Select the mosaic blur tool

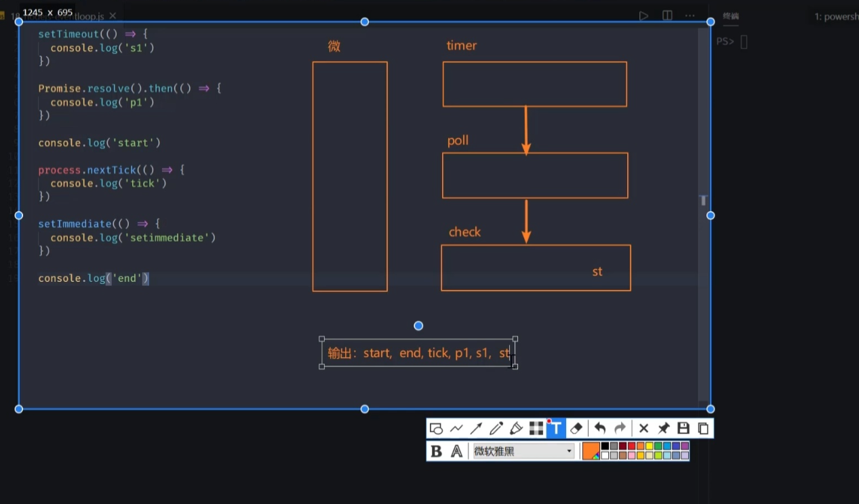[x=536, y=428]
